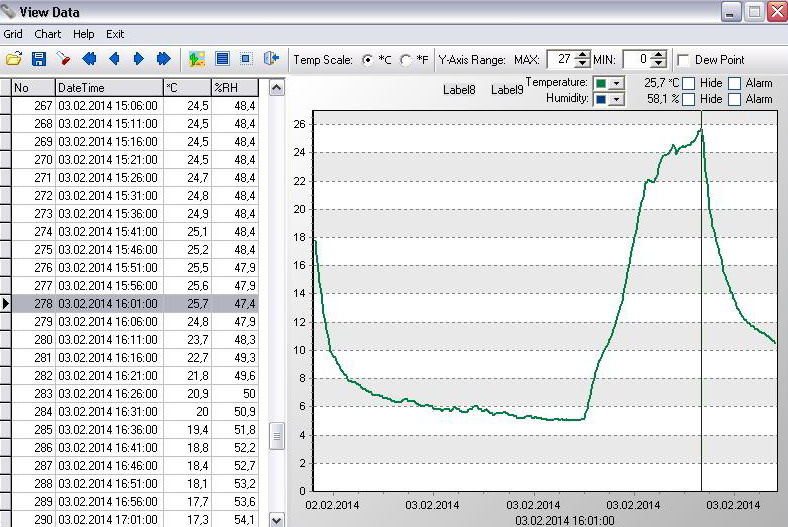The image size is (788, 527).
Task: Go to next record with right arrow
Action: tap(139, 59)
